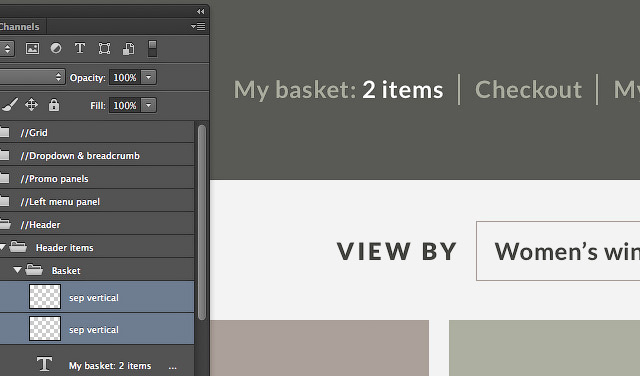The image size is (640, 376).
Task: Toggle lock all padlock icon
Action: (54, 105)
